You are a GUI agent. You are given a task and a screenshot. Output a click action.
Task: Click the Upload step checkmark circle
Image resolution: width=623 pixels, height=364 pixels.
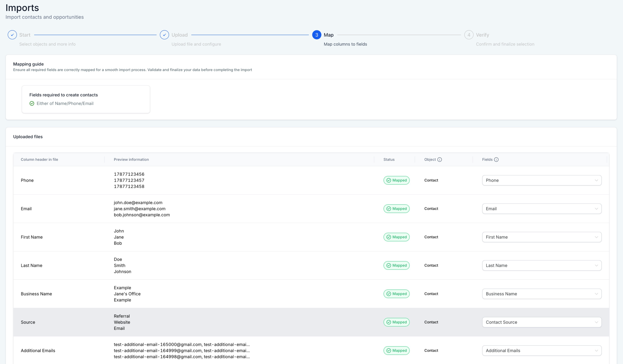[164, 35]
